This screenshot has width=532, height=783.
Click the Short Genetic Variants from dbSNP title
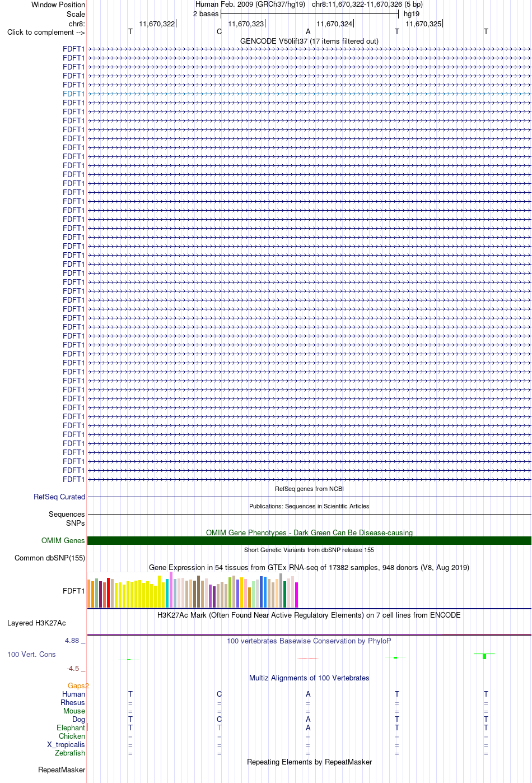tap(309, 550)
